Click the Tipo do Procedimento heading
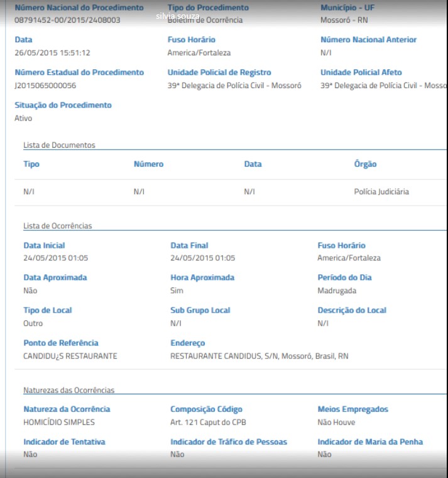This screenshot has width=448, height=478. click(x=208, y=8)
